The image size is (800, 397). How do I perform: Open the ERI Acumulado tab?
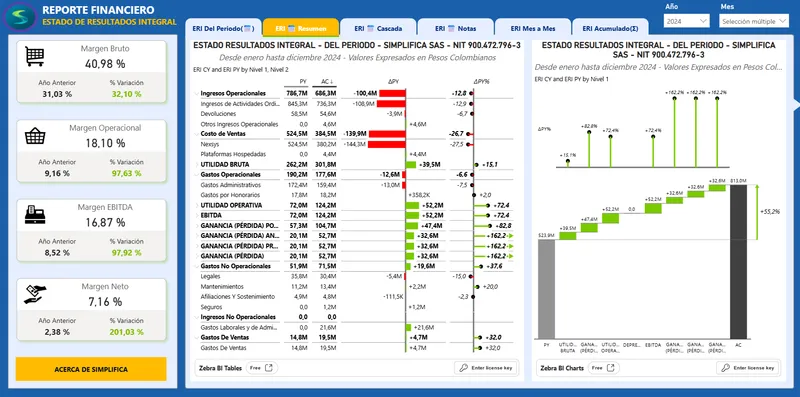click(610, 29)
